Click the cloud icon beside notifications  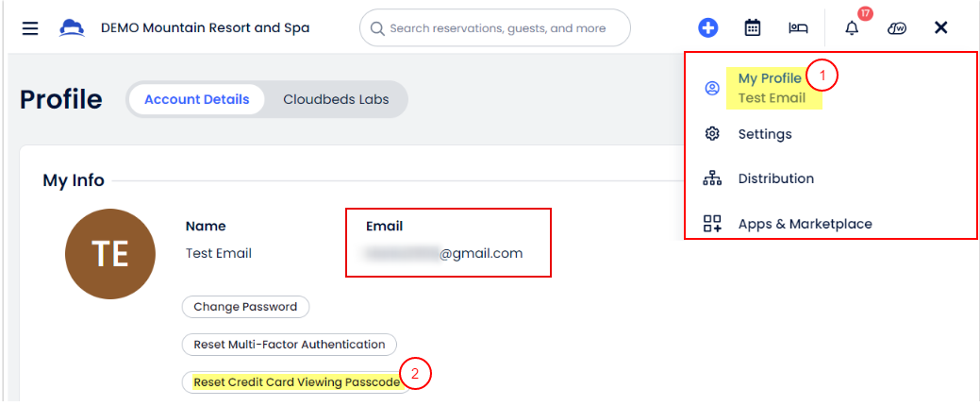(897, 27)
